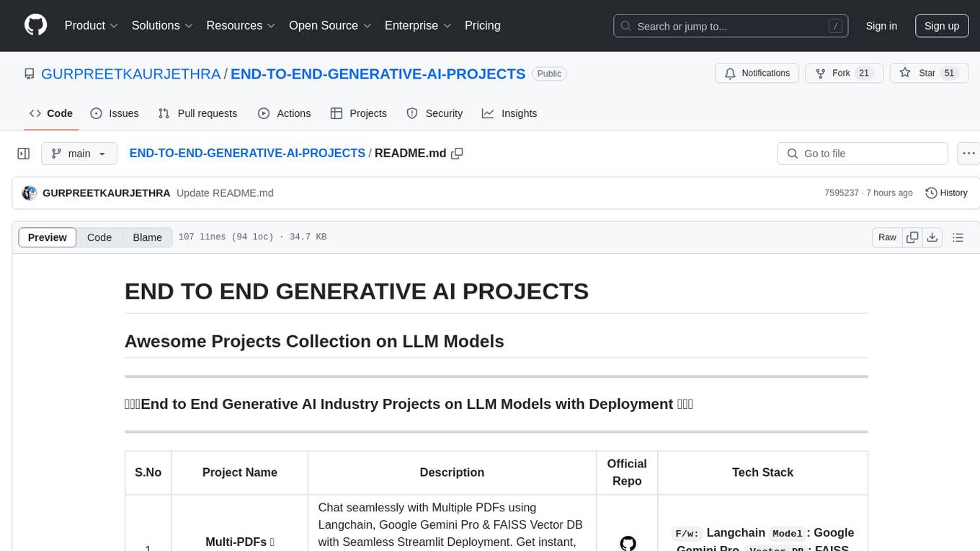Expand the Resources menu
The height and width of the screenshot is (551, 980).
click(x=241, y=25)
